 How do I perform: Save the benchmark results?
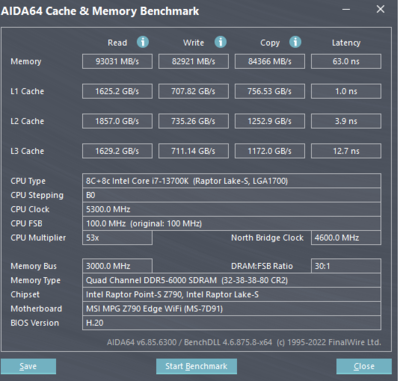(x=28, y=366)
